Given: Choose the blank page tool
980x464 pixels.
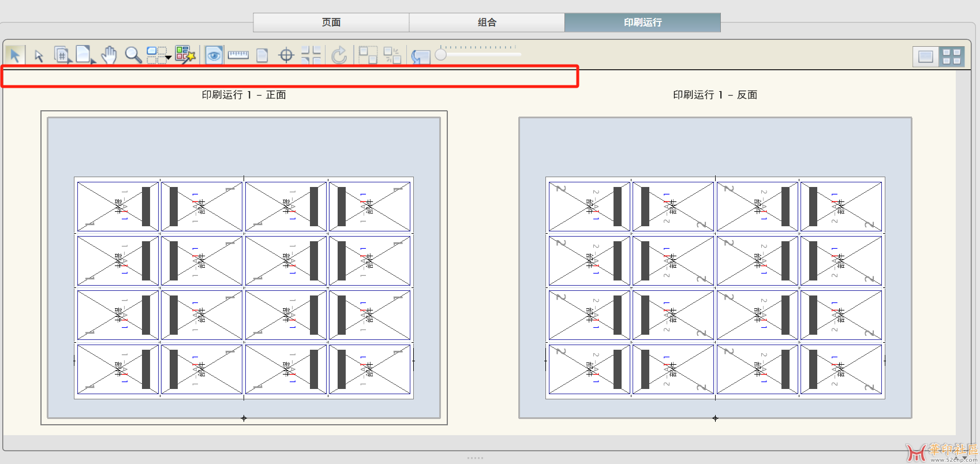Looking at the screenshot, I should [85, 55].
